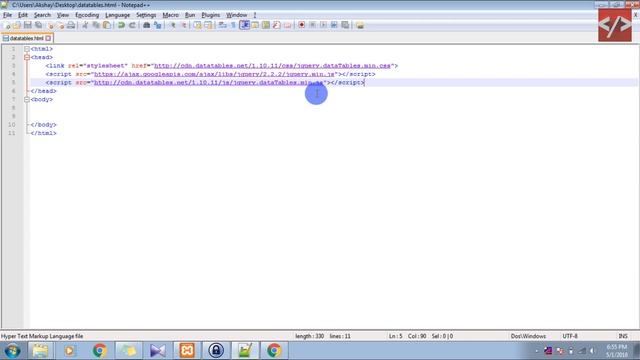
Task: Click the Print toolbar icon
Action: (71, 25)
